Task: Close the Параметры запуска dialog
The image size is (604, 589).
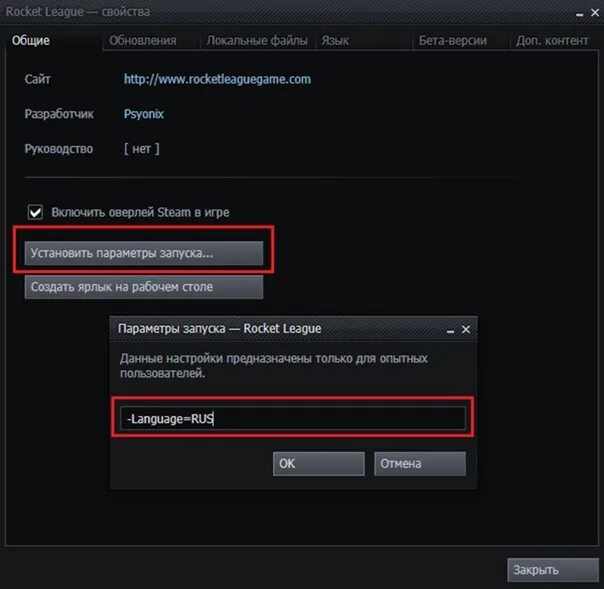Action: 466,329
